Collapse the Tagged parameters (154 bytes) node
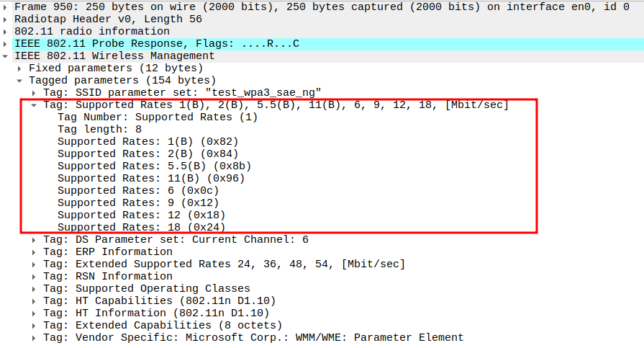Viewport: 644px width, 348px height. tap(20, 80)
